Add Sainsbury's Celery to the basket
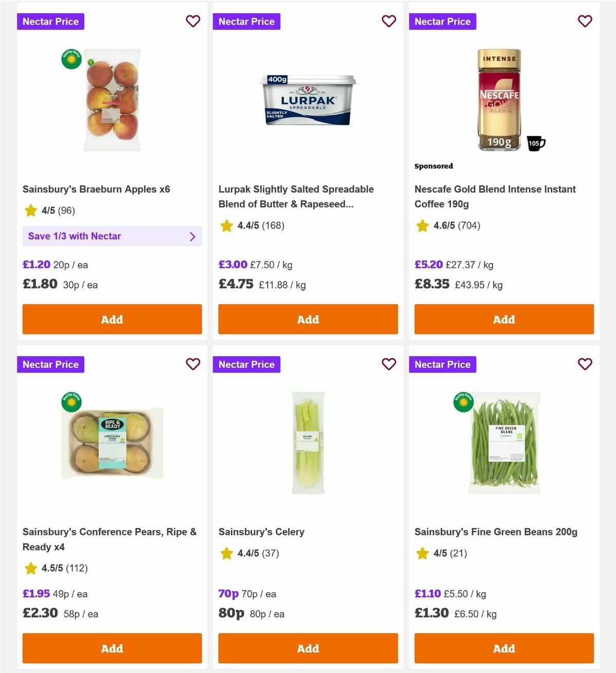 click(308, 648)
